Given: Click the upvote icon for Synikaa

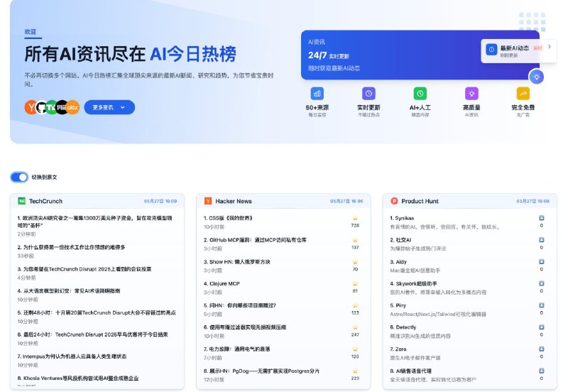Looking at the screenshot, I should click(542, 218).
